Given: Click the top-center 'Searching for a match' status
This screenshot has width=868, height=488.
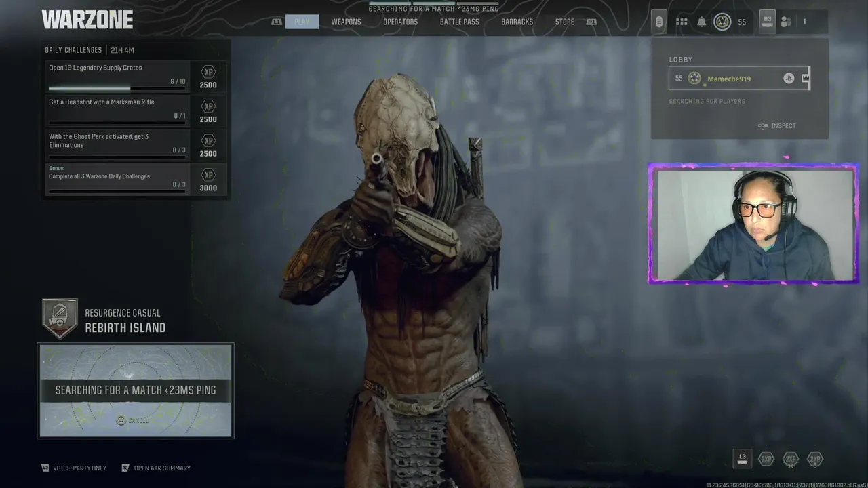Looking at the screenshot, I should pyautogui.click(x=434, y=9).
